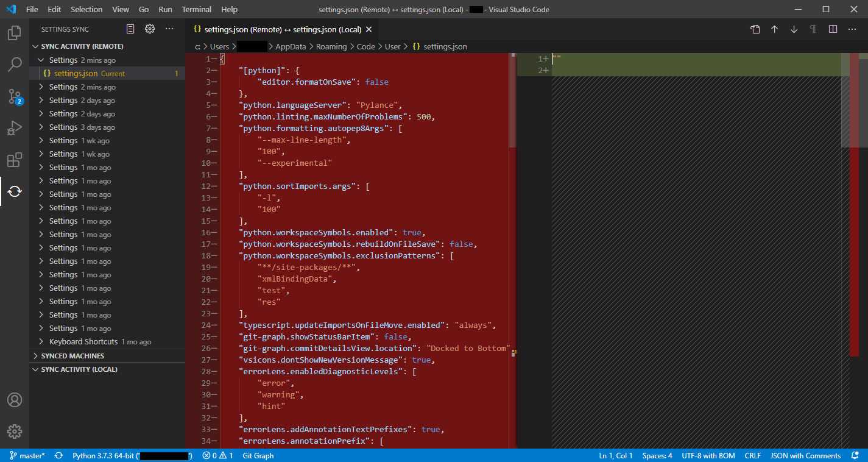Viewport: 868px width, 462px height.
Task: Toggle Ignore Trim Whitespace with the pilcrow icon
Action: (813, 29)
